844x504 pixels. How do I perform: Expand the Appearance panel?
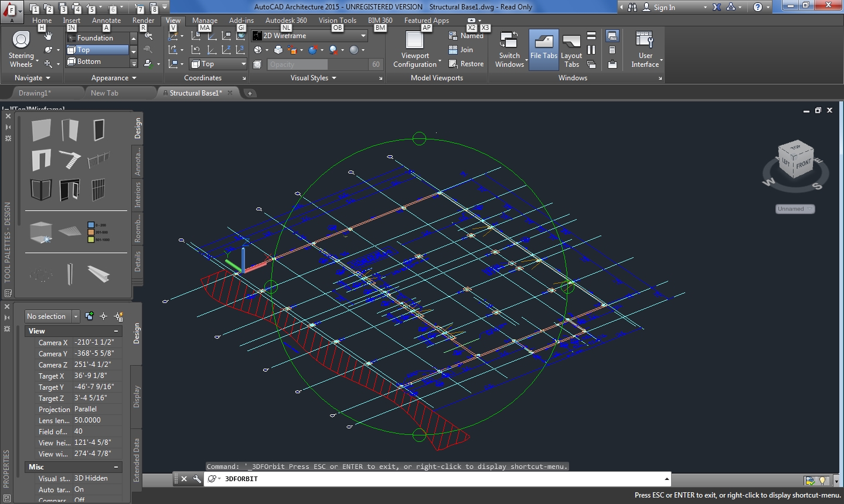[114, 78]
